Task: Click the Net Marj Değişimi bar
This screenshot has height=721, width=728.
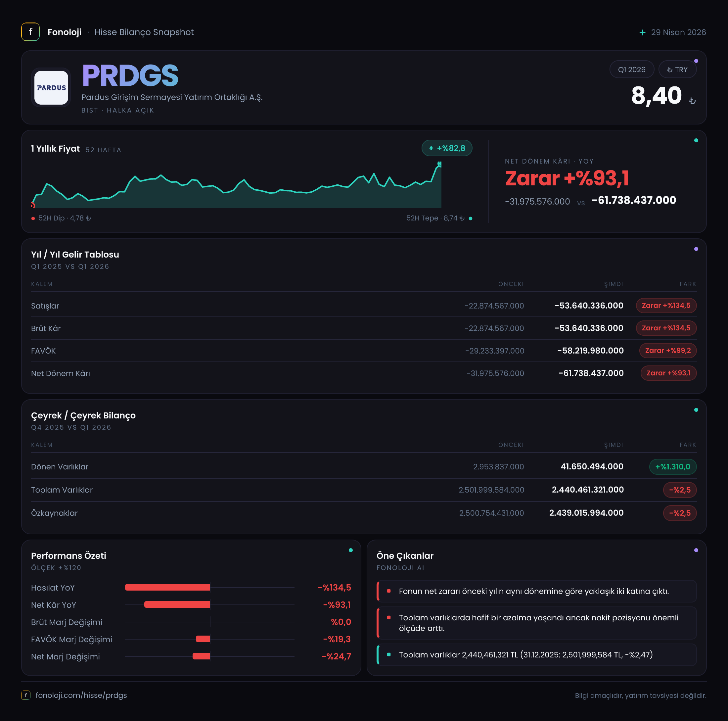Action: coord(201,656)
